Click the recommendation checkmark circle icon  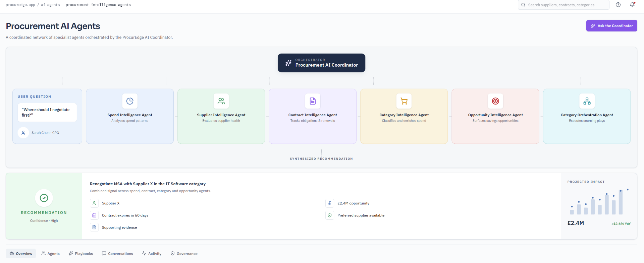(x=44, y=198)
